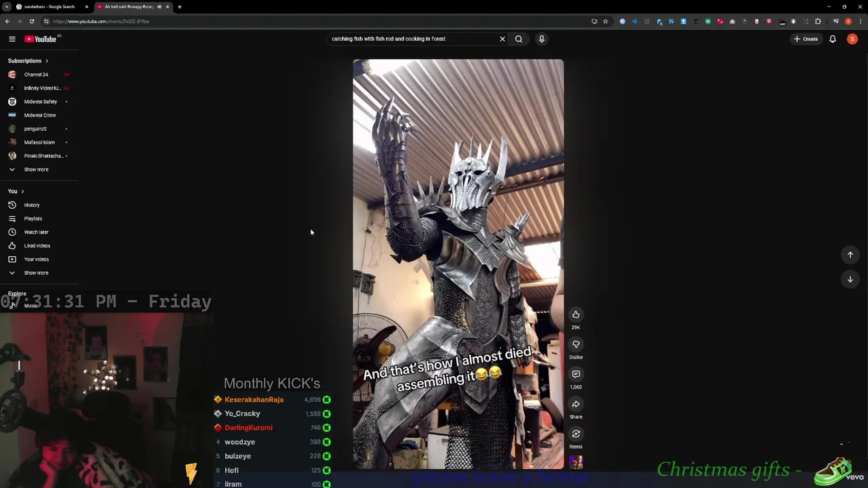Click the YouTube logo home link
The width and height of the screenshot is (868, 488).
click(42, 39)
